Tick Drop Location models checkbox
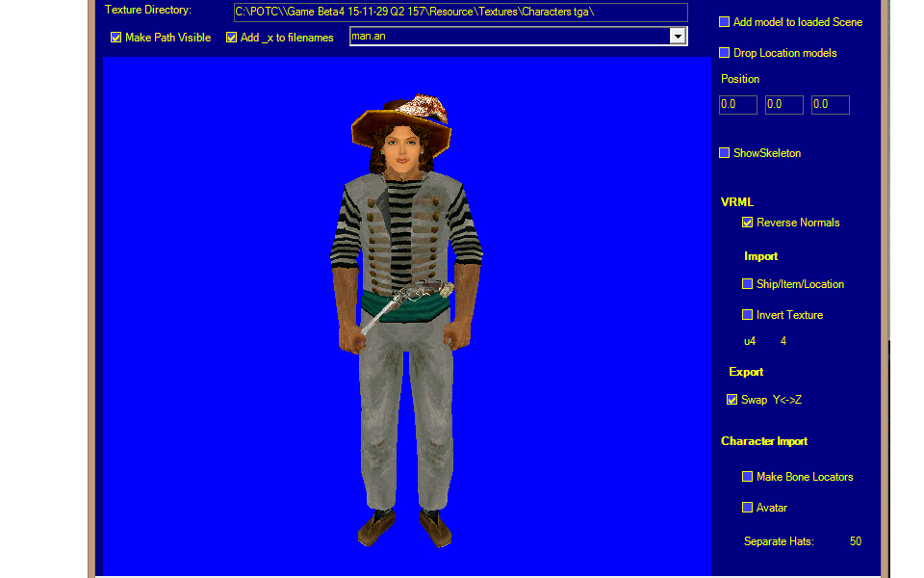 point(724,52)
